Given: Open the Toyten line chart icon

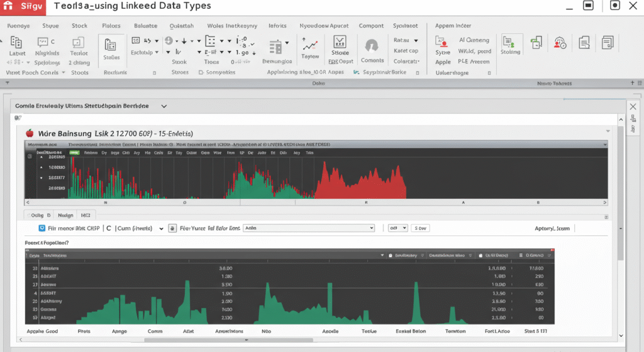Looking at the screenshot, I should [309, 45].
